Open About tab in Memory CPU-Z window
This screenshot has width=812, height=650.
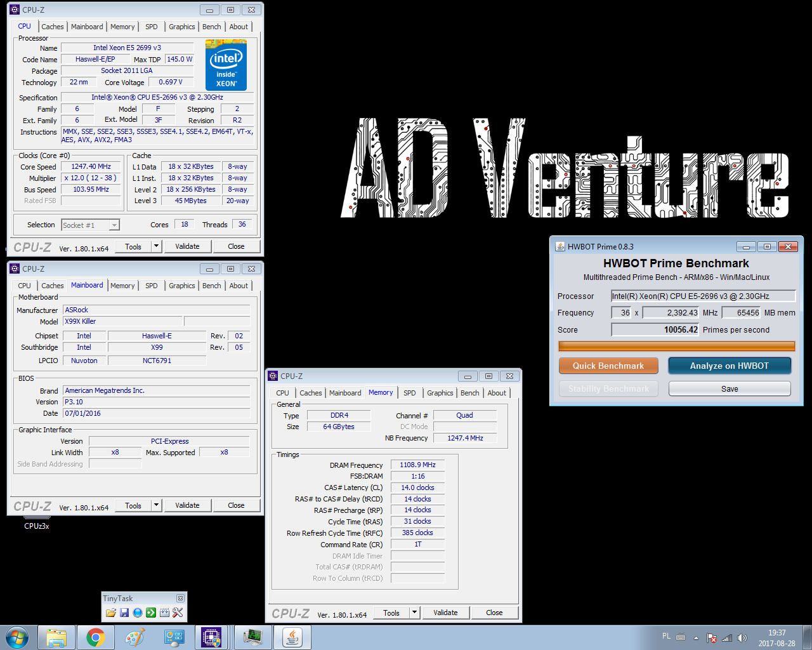pyautogui.click(x=497, y=393)
